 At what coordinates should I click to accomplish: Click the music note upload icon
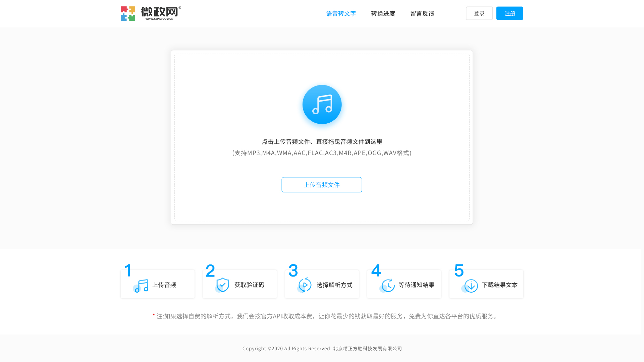[x=322, y=104]
